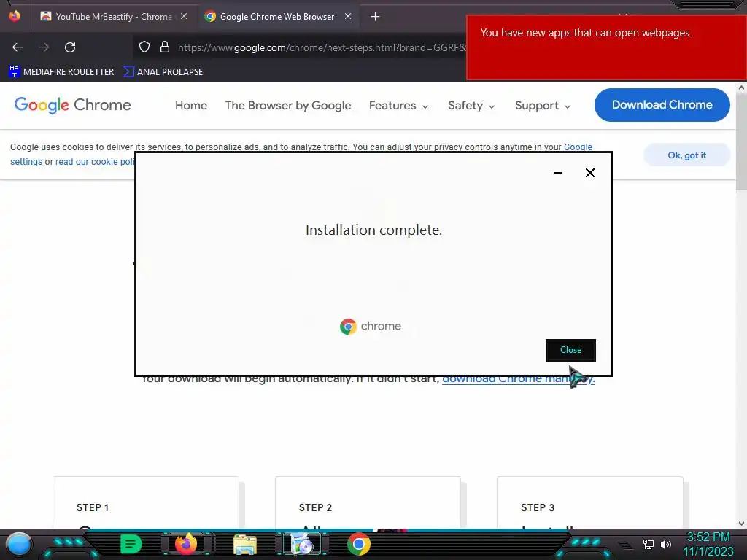Image resolution: width=747 pixels, height=560 pixels.
Task: Open The Browser by Google page
Action: point(287,105)
